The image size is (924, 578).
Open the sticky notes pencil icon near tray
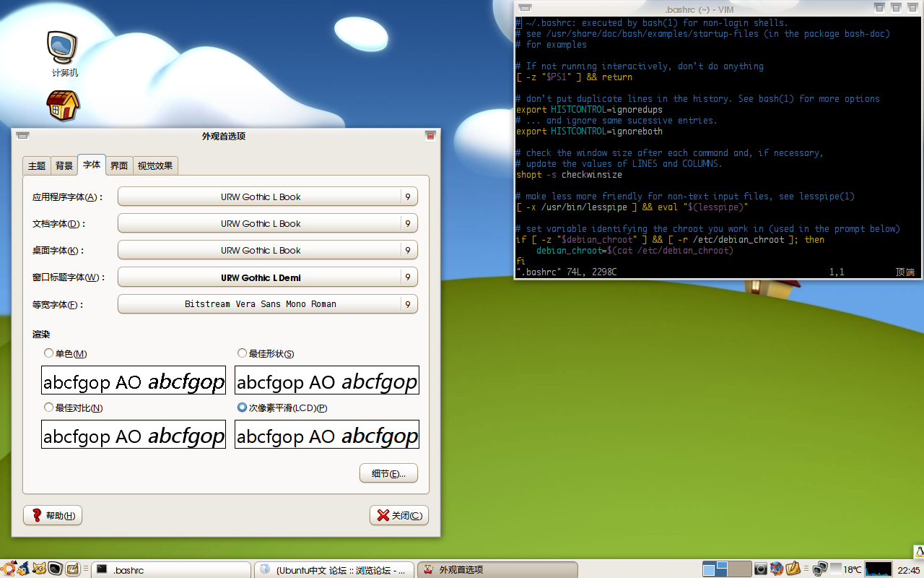pos(793,569)
